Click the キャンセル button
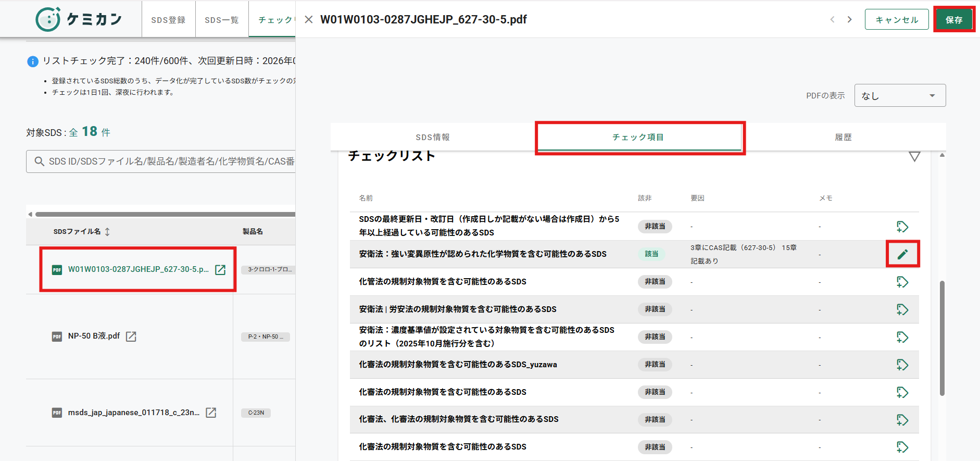 pos(897,19)
